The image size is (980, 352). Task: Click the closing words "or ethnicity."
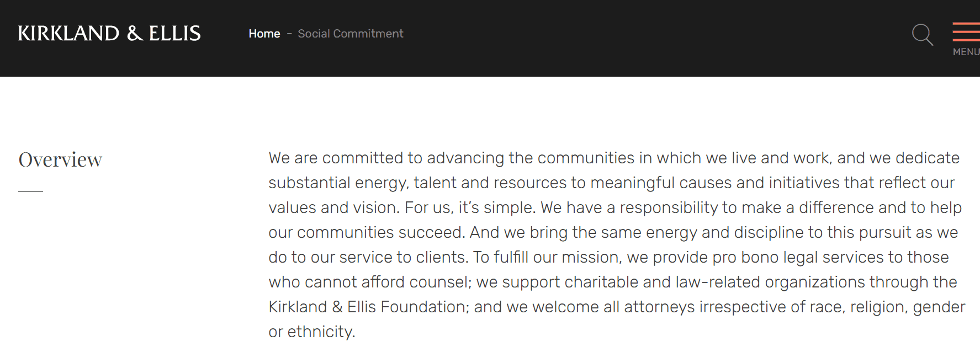pos(312,332)
